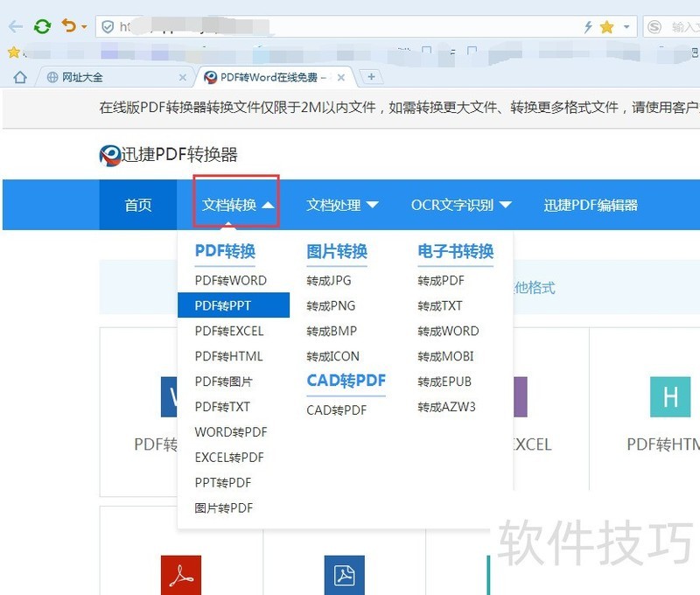Close the PDF转Word在线免费 tab
The width and height of the screenshot is (700, 595).
(x=341, y=78)
